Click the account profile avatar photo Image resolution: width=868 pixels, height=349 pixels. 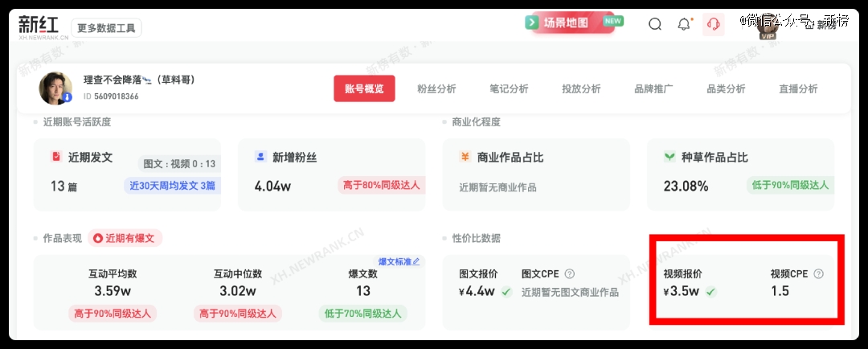pyautogui.click(x=55, y=88)
